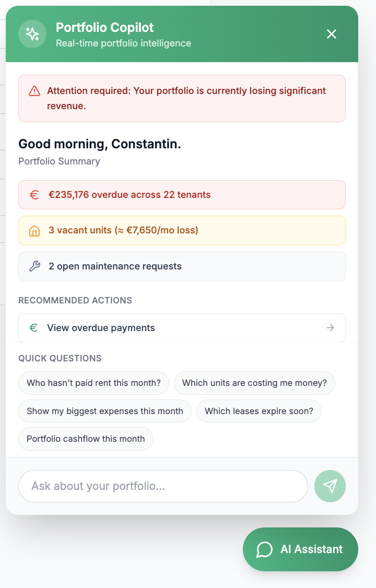Image resolution: width=376 pixels, height=588 pixels.
Task: Select which units are costing me money
Action: 254,383
